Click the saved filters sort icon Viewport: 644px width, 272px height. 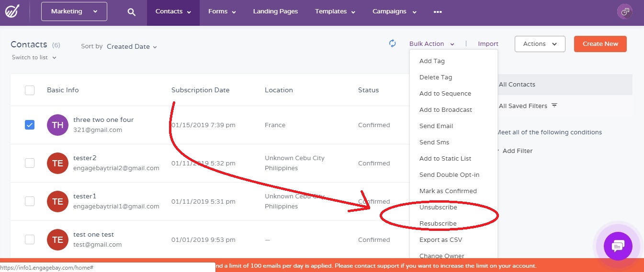pos(554,106)
